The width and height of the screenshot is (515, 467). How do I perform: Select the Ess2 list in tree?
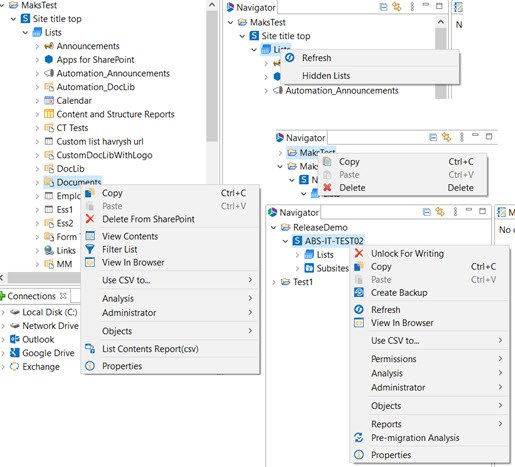pos(65,223)
